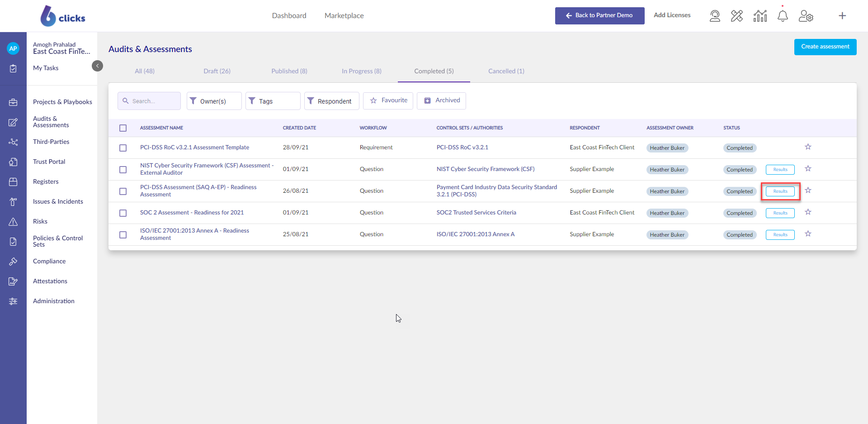Open the user profile icon in header

(x=715, y=16)
